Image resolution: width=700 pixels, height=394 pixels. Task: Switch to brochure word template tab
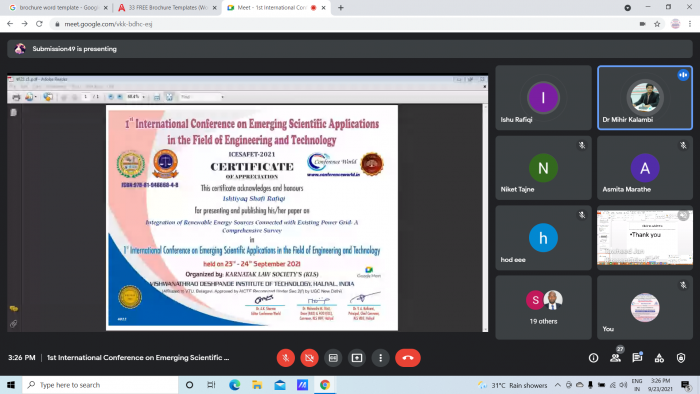pyautogui.click(x=58, y=8)
